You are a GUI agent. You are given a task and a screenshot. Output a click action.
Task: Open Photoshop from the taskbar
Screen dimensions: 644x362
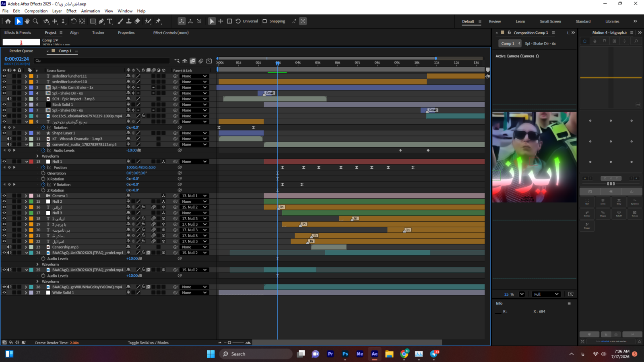pos(345,354)
